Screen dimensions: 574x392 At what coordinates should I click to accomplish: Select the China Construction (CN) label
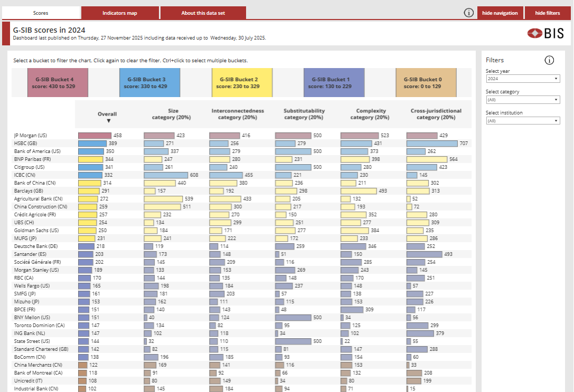click(x=41, y=207)
